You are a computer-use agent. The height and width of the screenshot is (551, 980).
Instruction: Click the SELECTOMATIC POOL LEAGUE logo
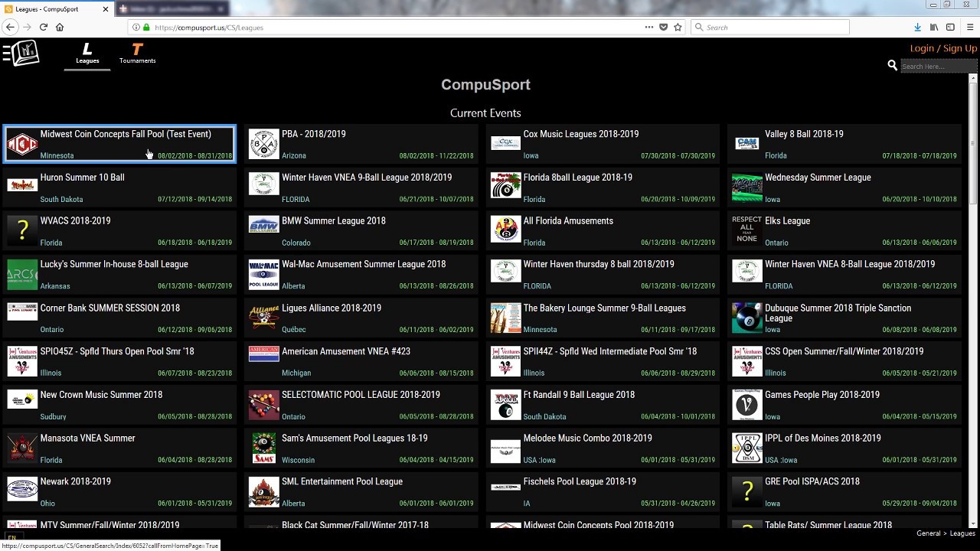[264, 405]
